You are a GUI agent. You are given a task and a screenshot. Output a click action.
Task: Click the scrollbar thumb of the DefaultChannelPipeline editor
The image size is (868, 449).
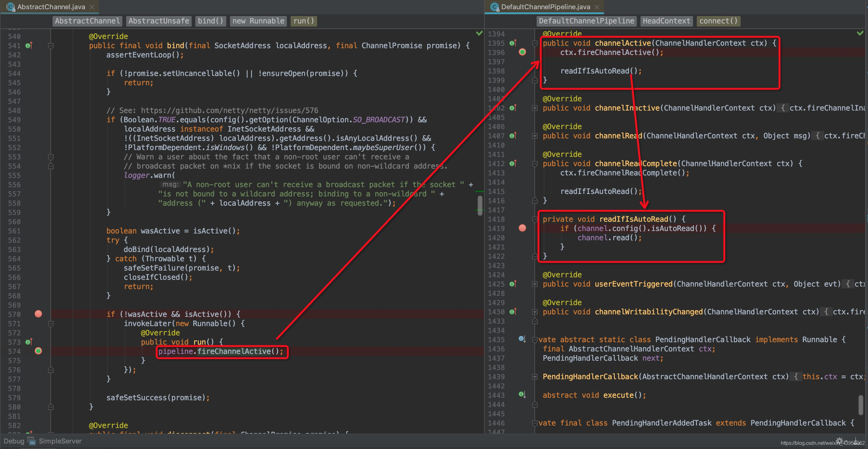pos(861,405)
